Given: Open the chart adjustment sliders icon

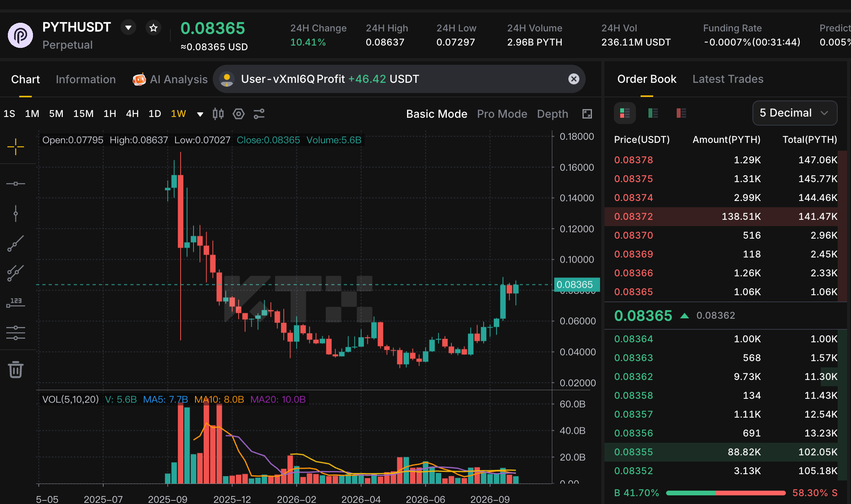Looking at the screenshot, I should click(259, 114).
